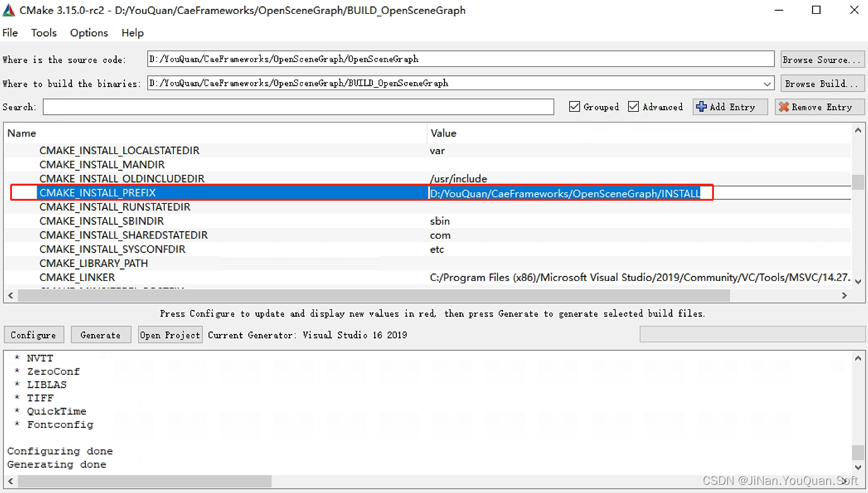Click the Configure button
Screen dimensions: 868x493
[33, 335]
